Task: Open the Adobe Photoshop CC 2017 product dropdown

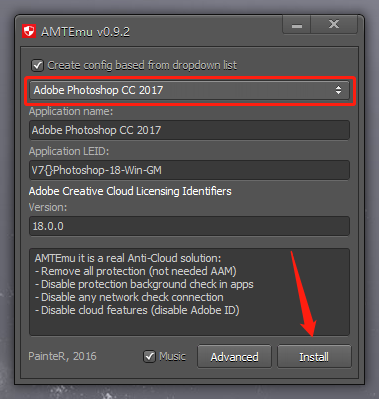Action: [189, 90]
